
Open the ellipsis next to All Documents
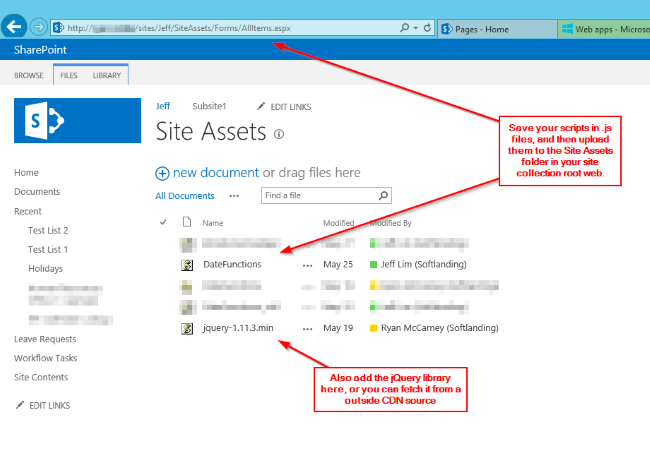(x=234, y=196)
